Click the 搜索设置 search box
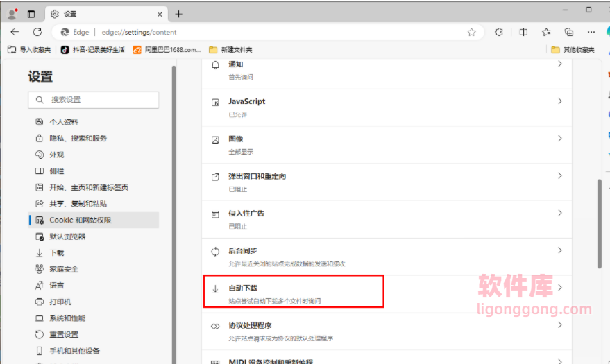 pos(94,100)
